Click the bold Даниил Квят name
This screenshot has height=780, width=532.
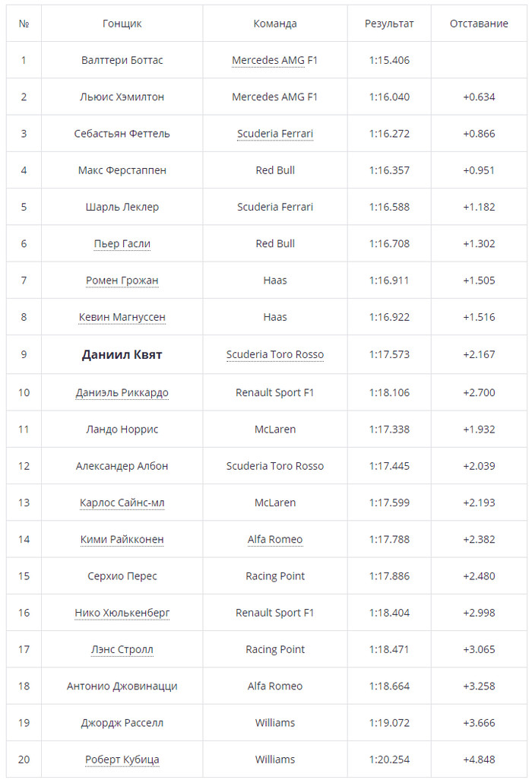122,355
